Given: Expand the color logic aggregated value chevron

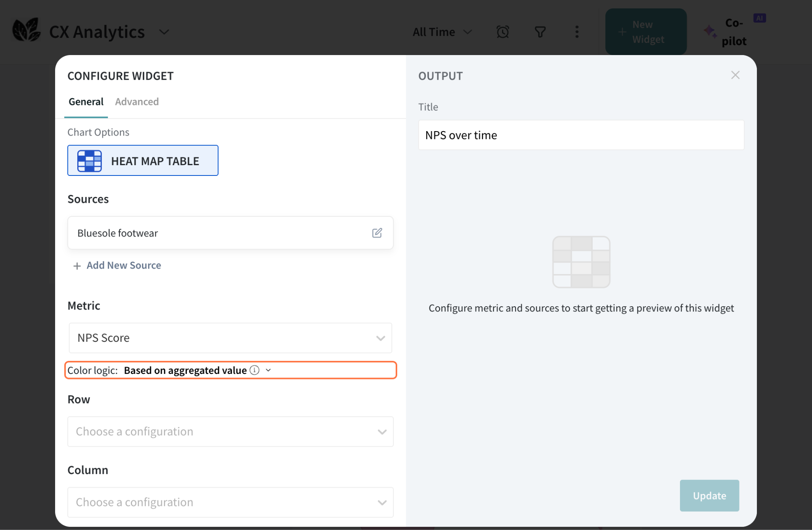Looking at the screenshot, I should click(x=268, y=370).
